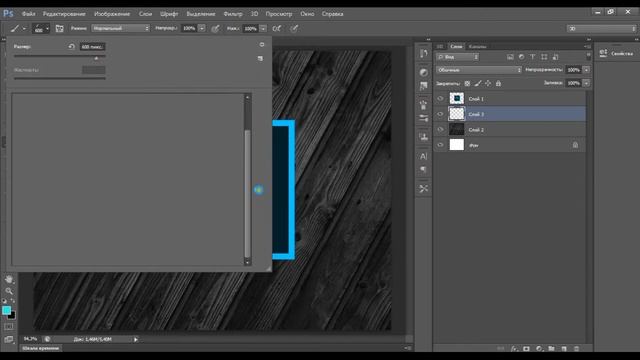The image size is (640, 360).
Task: Create new group folder icon
Action: 551,349
